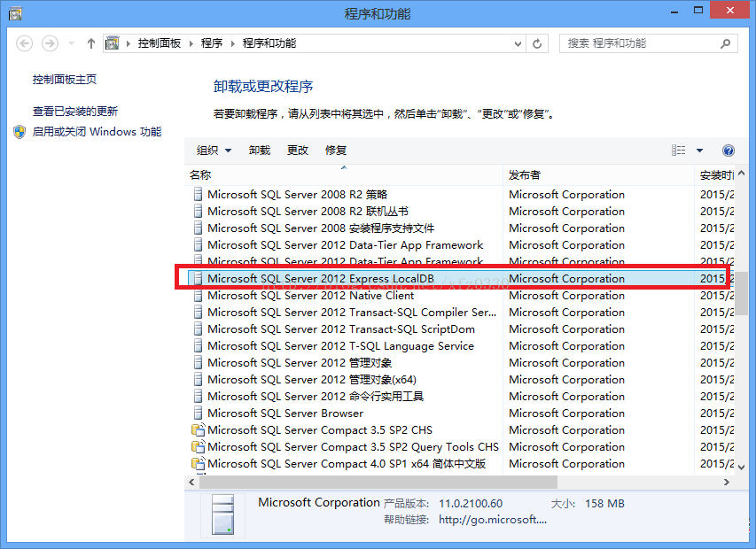Viewport: 756px width, 549px height.
Task: Click the up-one-level arrow icon
Action: (90, 43)
